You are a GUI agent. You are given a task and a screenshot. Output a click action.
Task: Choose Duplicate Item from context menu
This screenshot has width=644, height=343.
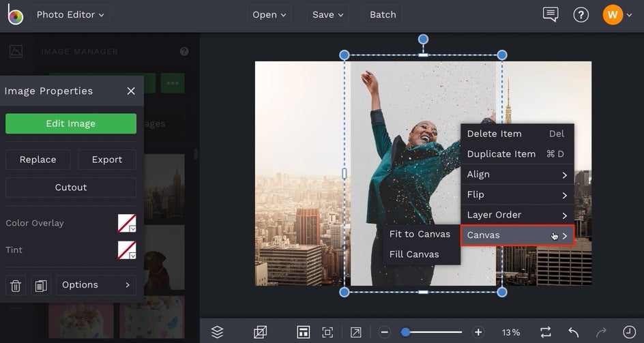[517, 154]
